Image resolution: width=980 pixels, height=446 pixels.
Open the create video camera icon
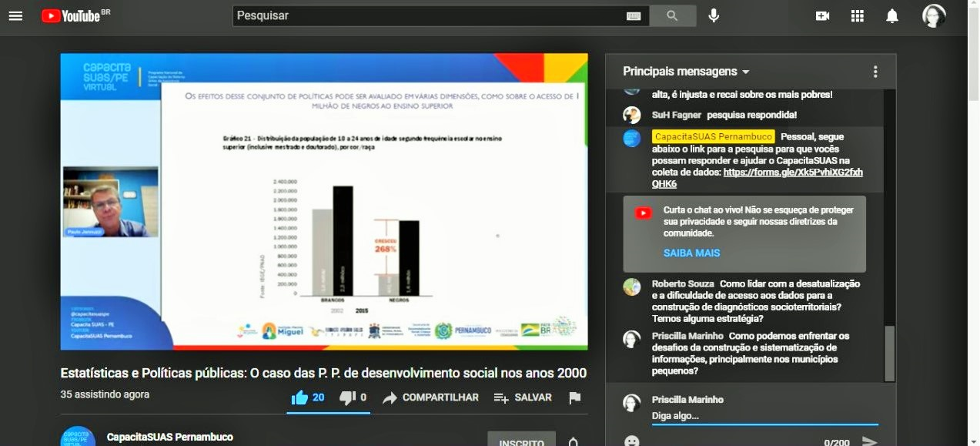822,16
